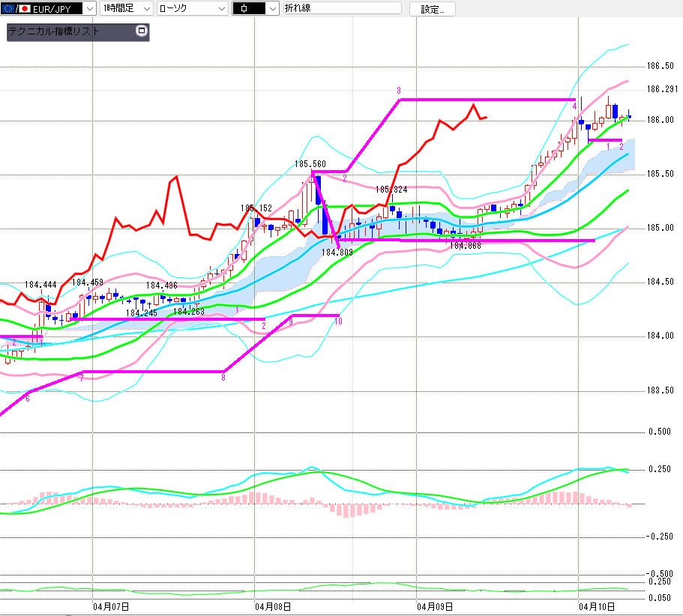Click the expand icon on テクニカル指標リスト panel
This screenshot has width=683, height=616.
140,31
